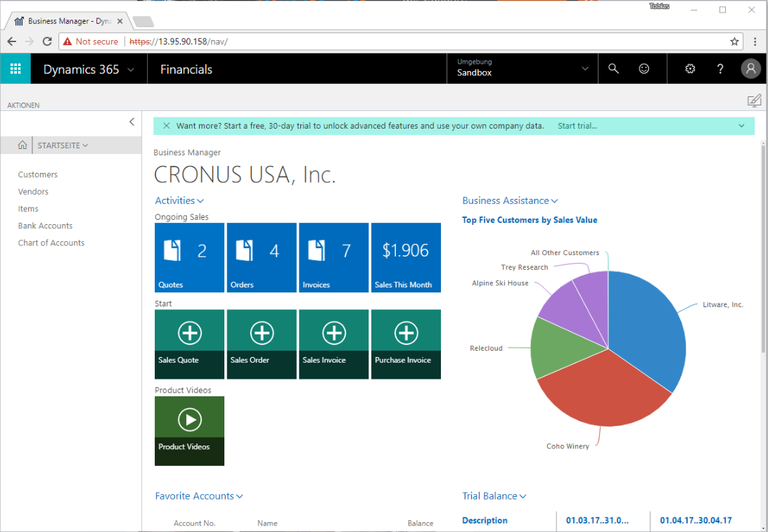This screenshot has height=532, width=768.
Task: Expand the Trial Balance menu
Action: pos(494,495)
